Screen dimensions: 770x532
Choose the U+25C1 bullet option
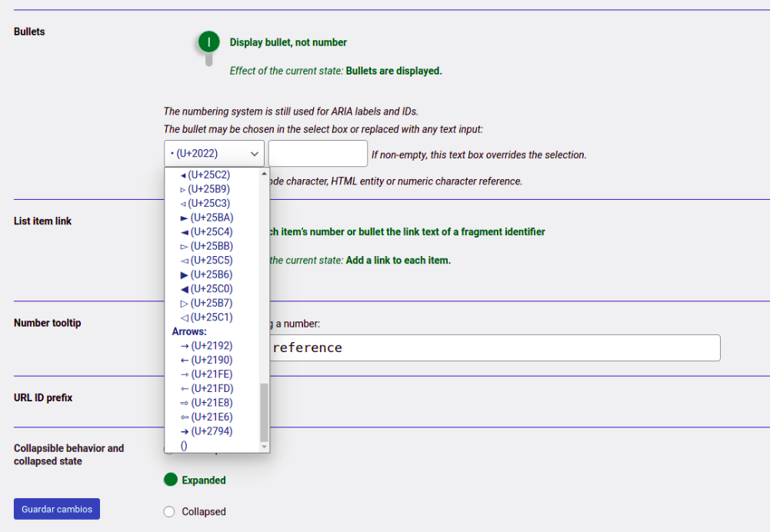(212, 317)
